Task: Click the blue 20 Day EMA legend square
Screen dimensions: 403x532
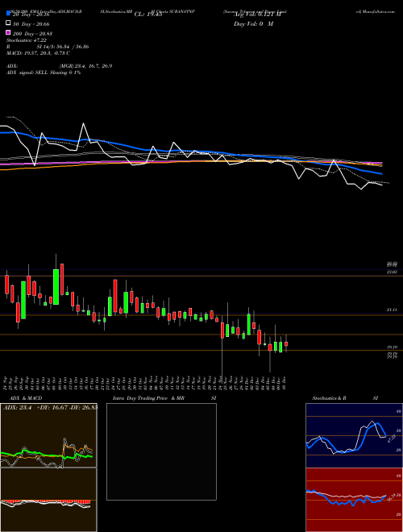Action: click(8, 14)
